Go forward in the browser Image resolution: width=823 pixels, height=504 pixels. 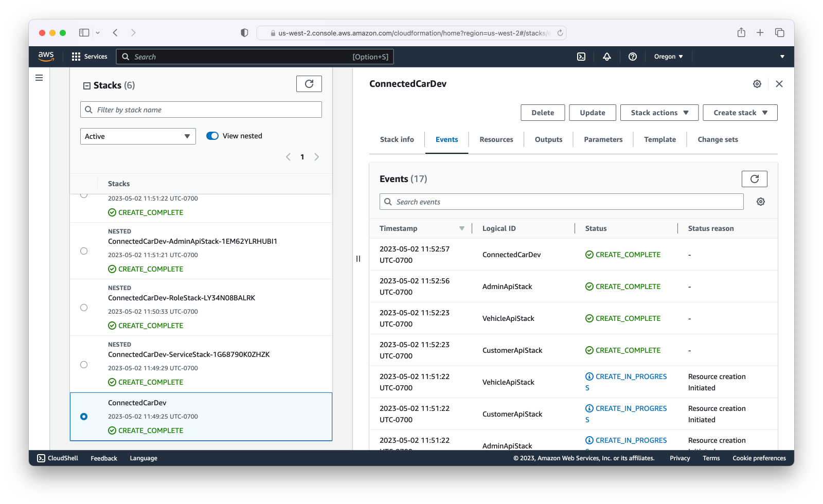tap(133, 32)
